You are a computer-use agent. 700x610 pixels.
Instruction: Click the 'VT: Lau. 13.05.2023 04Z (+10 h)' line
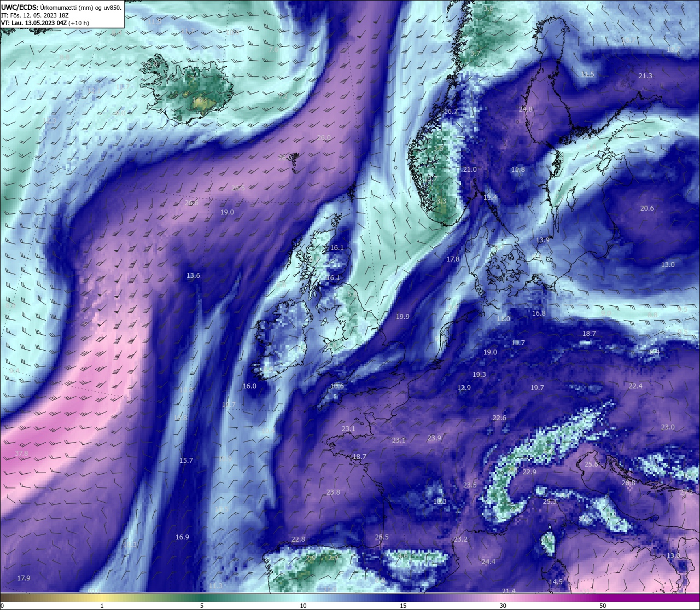pyautogui.click(x=45, y=23)
